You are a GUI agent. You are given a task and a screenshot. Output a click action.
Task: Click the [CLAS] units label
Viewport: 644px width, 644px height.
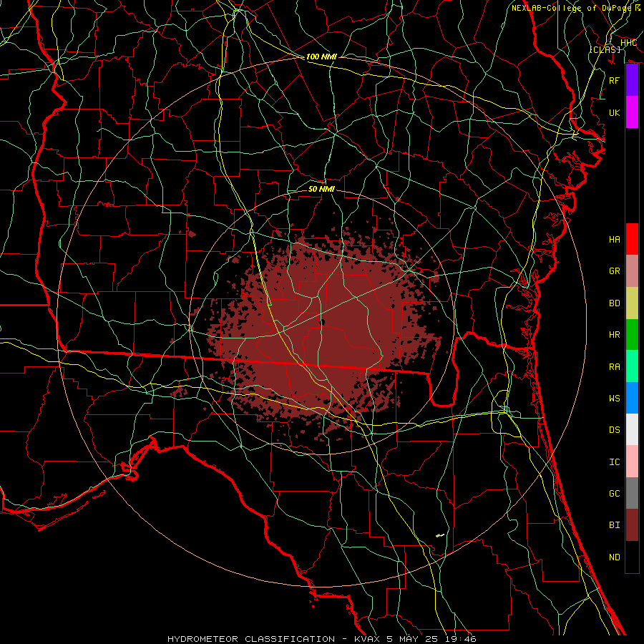[605, 49]
